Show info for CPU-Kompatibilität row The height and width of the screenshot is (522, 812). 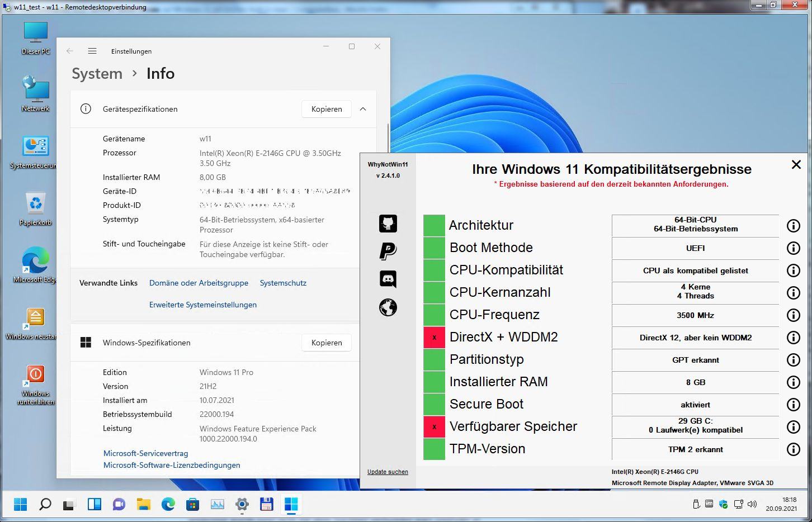click(x=793, y=271)
